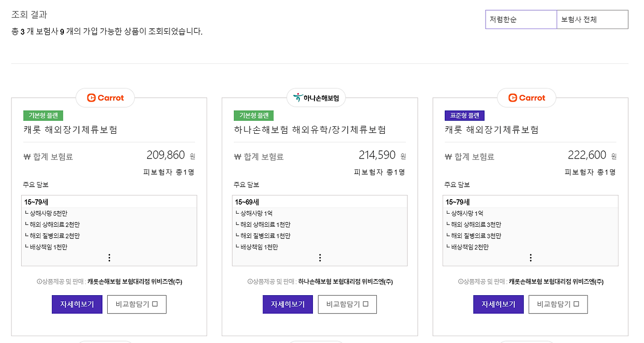644x343 pixels.
Task: Click the Carrot logo on the first card
Action: (105, 98)
